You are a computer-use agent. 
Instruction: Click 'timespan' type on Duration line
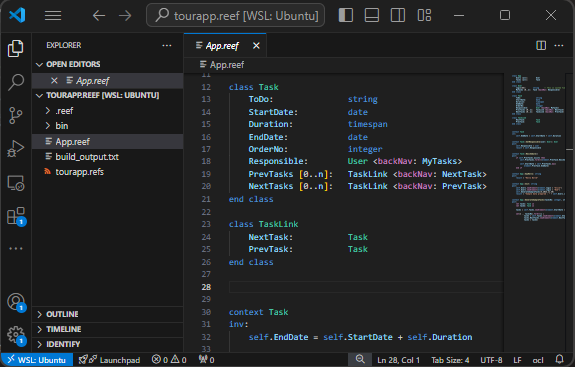[367, 124]
